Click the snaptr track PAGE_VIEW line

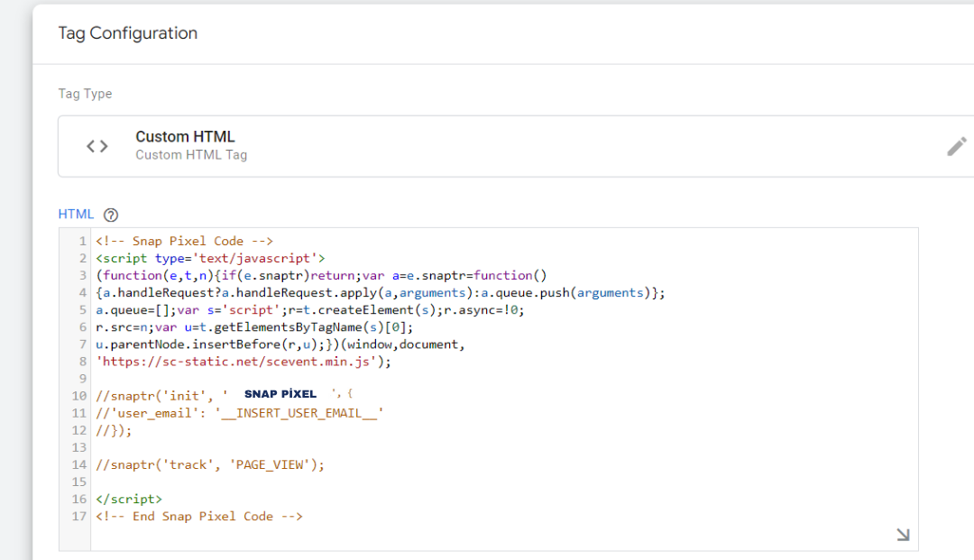coord(210,464)
